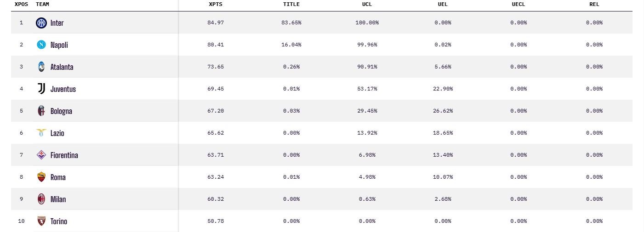Click the Milan club crest icon
The width and height of the screenshot is (644, 232).
click(41, 199)
